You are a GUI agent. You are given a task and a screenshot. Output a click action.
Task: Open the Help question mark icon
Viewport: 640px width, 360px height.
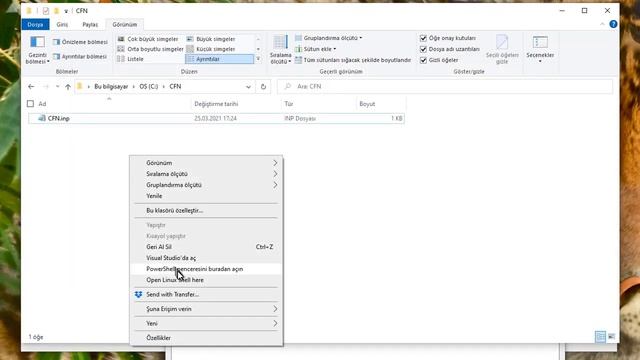pyautogui.click(x=613, y=24)
